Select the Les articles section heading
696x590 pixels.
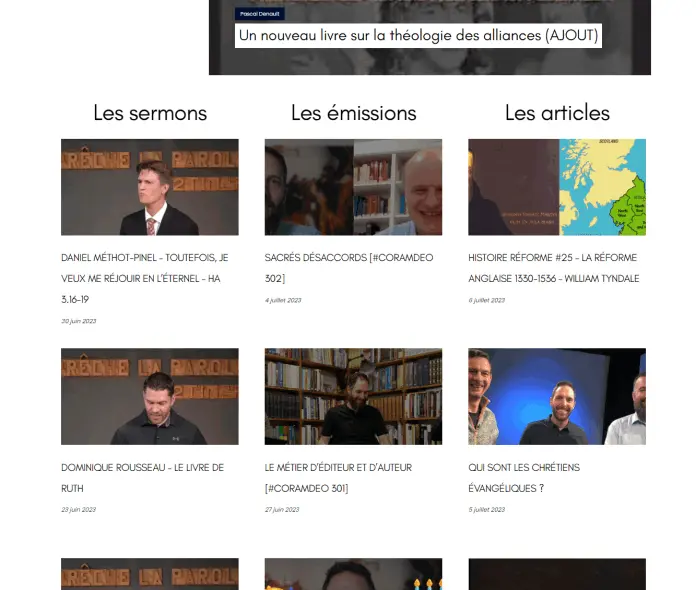(557, 113)
